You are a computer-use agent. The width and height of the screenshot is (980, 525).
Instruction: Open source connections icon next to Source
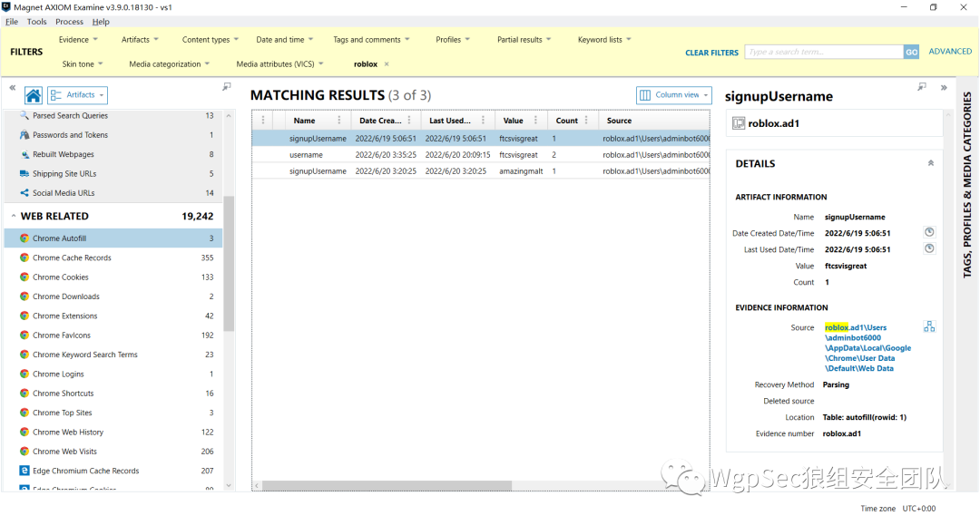point(929,326)
